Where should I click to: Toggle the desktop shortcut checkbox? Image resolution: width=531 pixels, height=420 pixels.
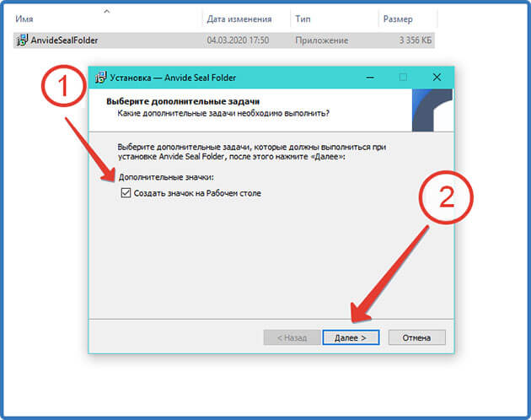(x=126, y=193)
